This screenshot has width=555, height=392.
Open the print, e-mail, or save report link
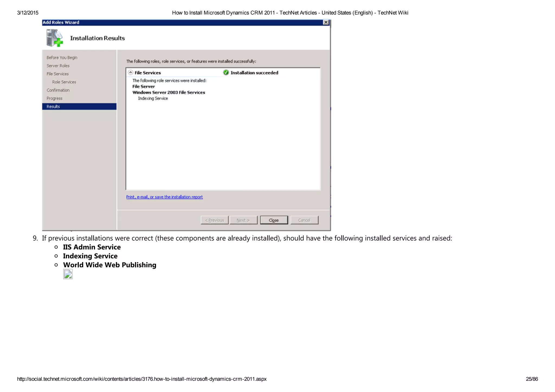(164, 197)
